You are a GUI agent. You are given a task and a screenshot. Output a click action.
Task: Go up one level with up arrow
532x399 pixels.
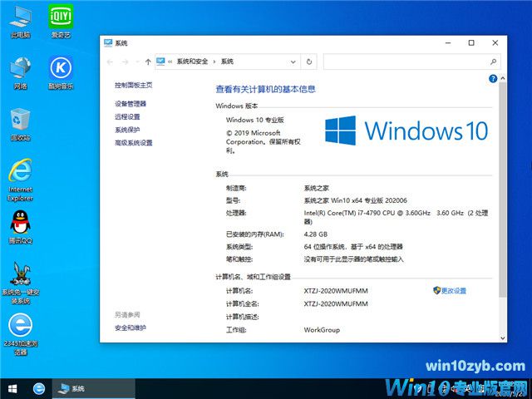point(148,62)
